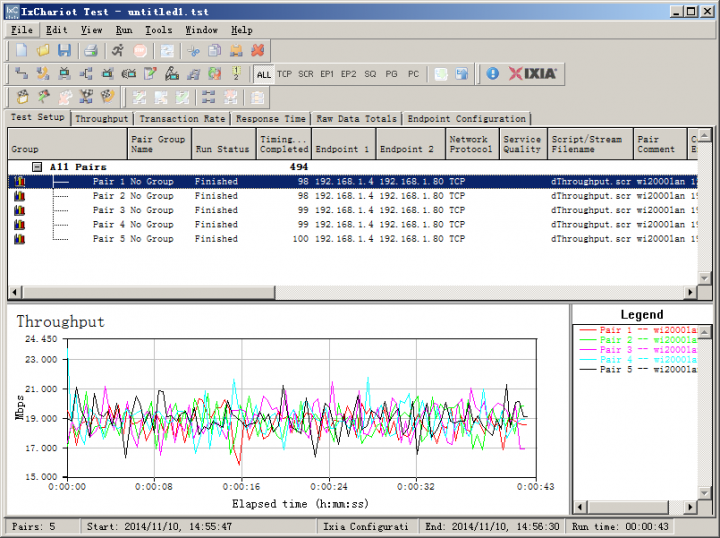Click the Timing Completed column header
The height and width of the screenshot is (538, 720).
(x=284, y=144)
